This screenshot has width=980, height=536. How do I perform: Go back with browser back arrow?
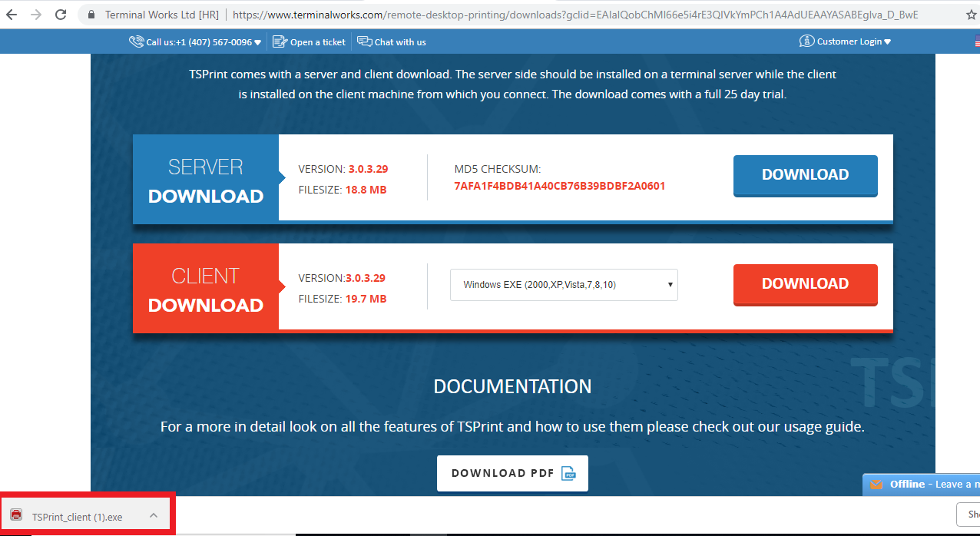[11, 15]
